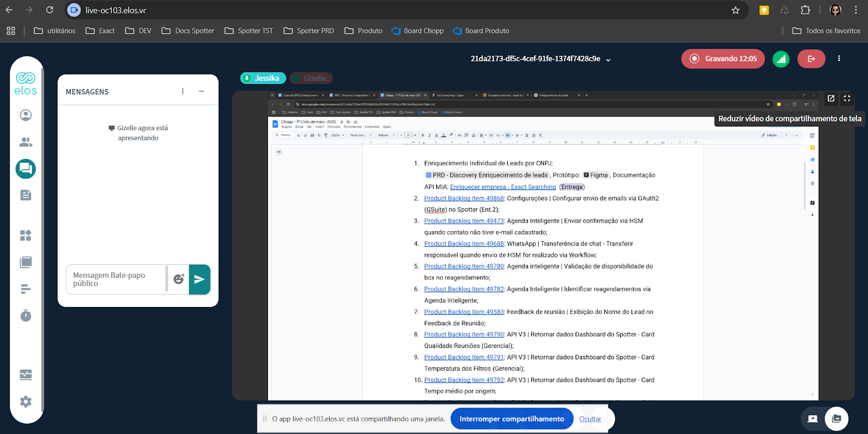Screen dimensions: 868x434
Task: Send the chat message with arrow button
Action: (x=199, y=279)
